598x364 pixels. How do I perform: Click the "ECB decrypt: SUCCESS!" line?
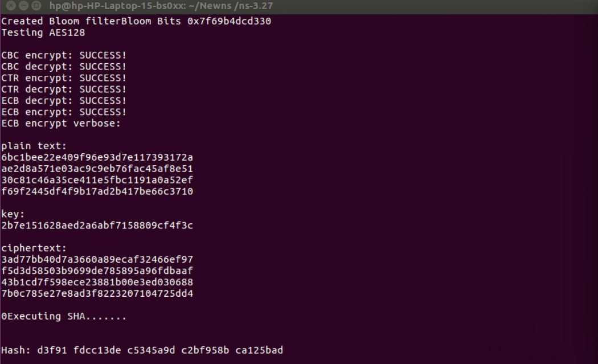(64, 101)
